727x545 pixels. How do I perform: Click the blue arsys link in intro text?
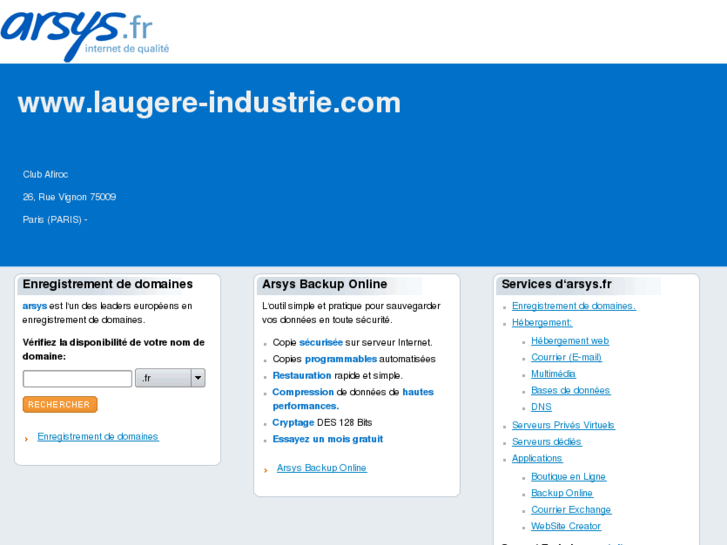(34, 306)
